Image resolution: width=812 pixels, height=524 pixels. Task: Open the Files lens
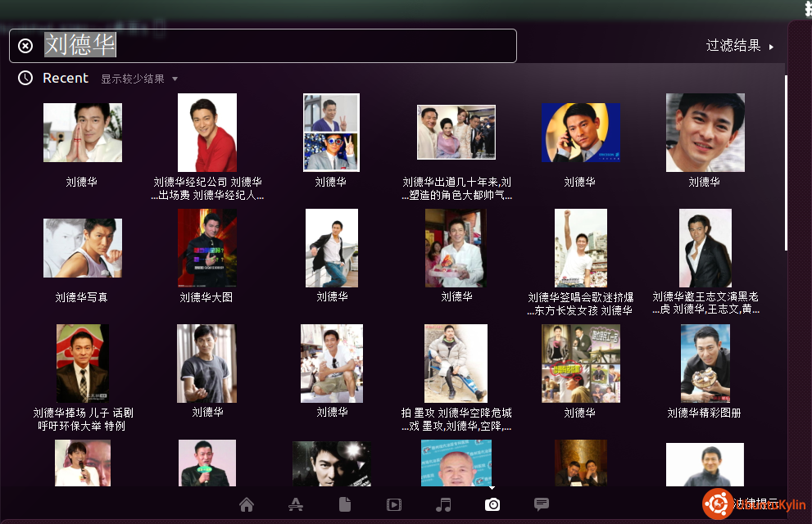tap(345, 504)
